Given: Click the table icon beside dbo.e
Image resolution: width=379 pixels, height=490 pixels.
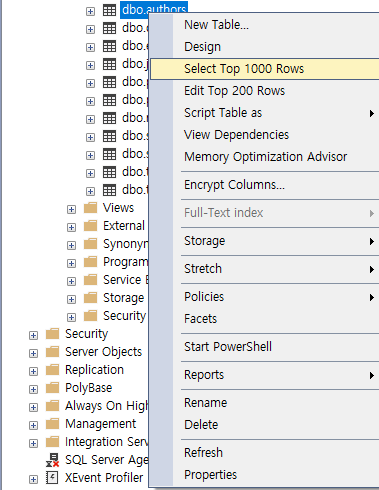Looking at the screenshot, I should tap(109, 46).
